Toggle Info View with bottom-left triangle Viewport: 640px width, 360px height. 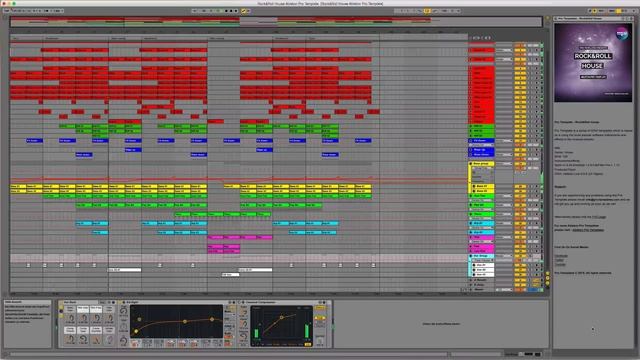[x=5, y=354]
